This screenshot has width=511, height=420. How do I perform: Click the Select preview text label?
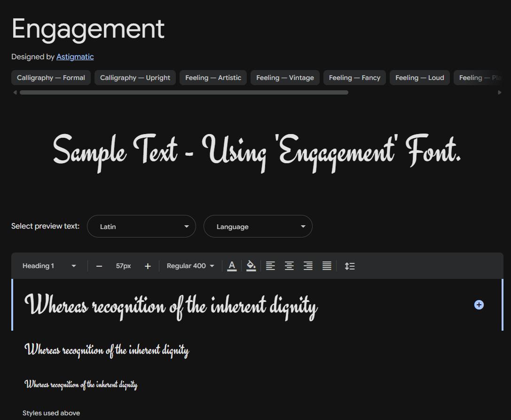tap(45, 226)
